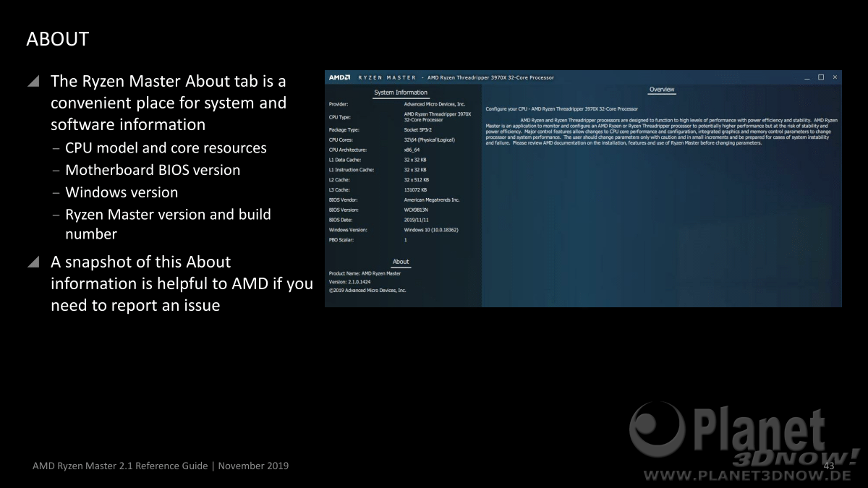Screen dimensions: 868x488
Task: Click the L1 Data Cache '32 x 32 KB' value
Action: [x=415, y=160]
